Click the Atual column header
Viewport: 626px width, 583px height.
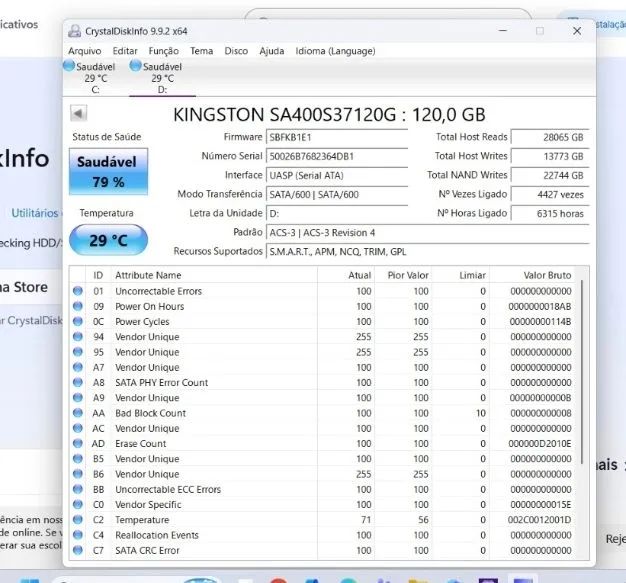(x=346, y=275)
